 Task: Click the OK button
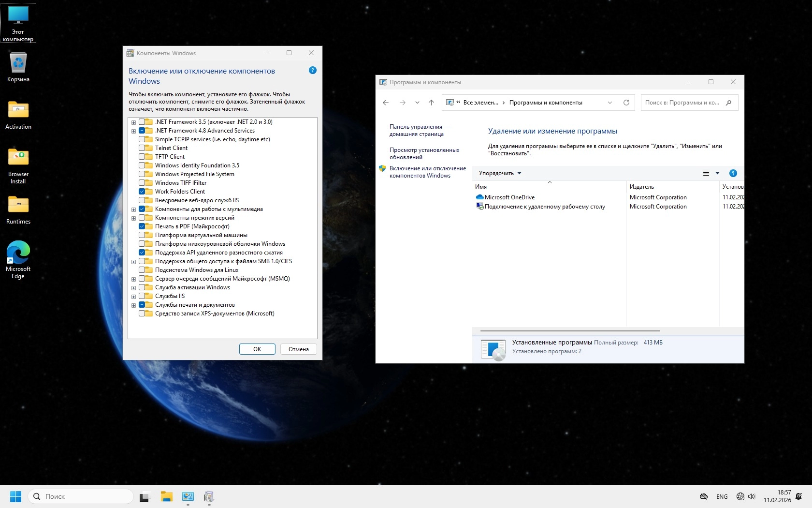(x=257, y=349)
